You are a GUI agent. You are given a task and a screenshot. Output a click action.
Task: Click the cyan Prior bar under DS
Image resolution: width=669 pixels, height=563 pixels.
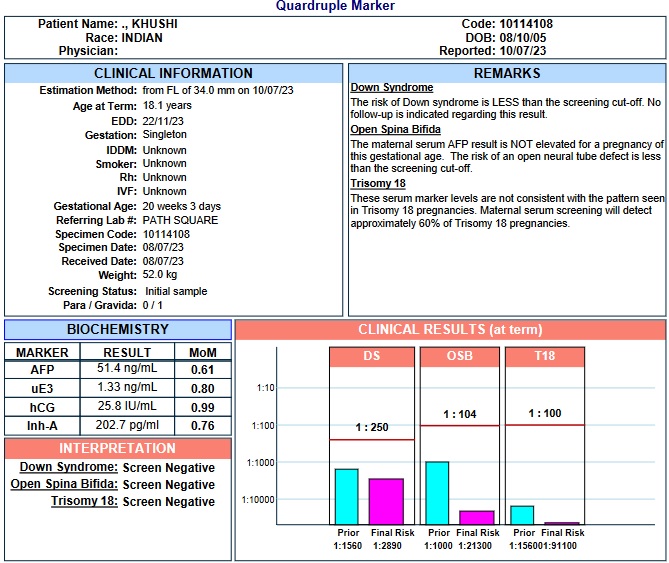346,496
